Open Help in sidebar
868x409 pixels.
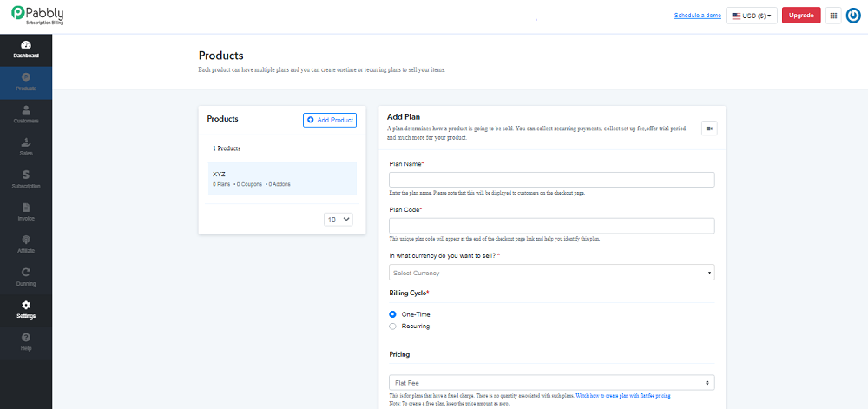26,342
